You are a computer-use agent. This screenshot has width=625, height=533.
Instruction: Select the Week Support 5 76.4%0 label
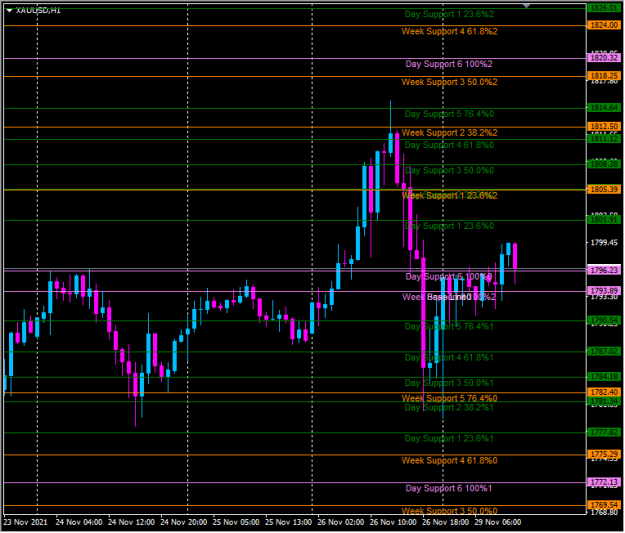pyautogui.click(x=449, y=399)
